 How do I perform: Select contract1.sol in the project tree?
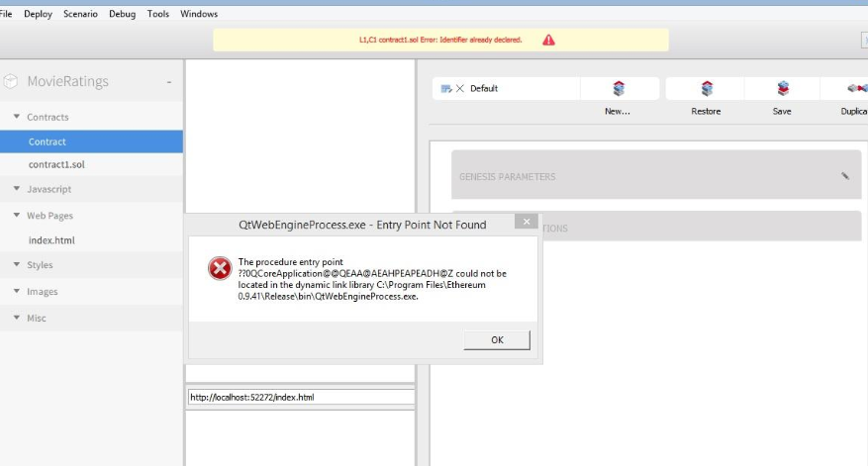point(56,163)
